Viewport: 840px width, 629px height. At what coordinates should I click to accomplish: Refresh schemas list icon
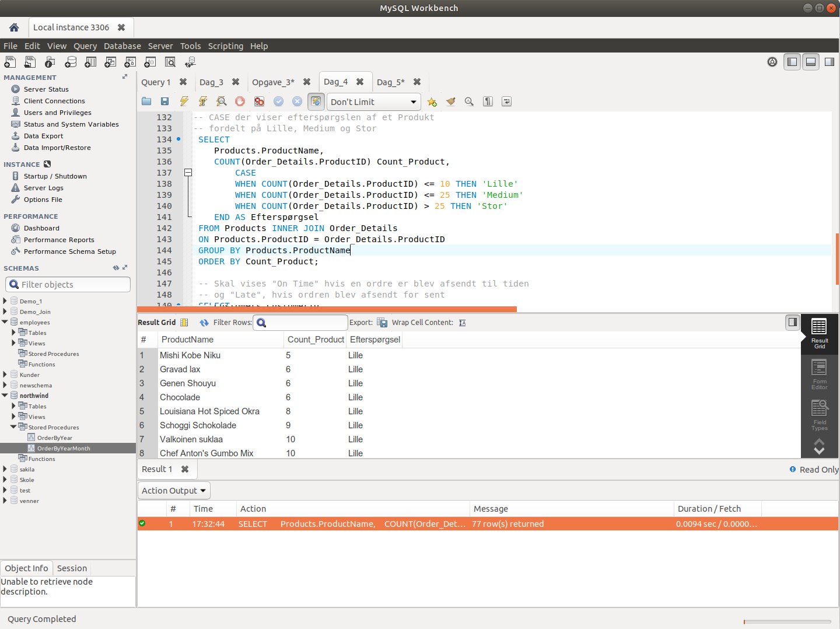(x=116, y=268)
